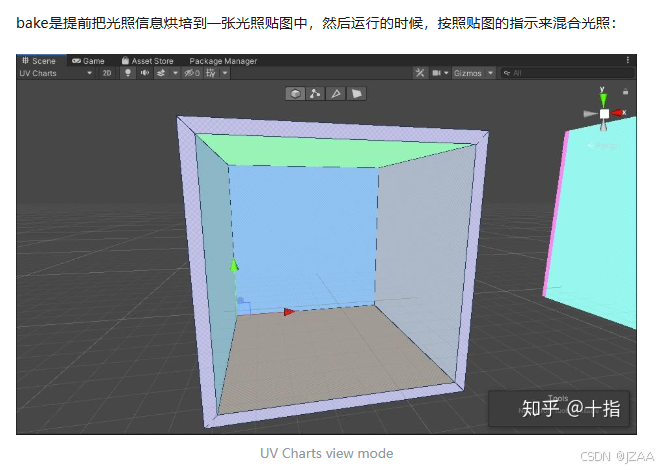This screenshot has height=470, width=659.
Task: Expand the scene effects dropdown arrow
Action: [175, 73]
